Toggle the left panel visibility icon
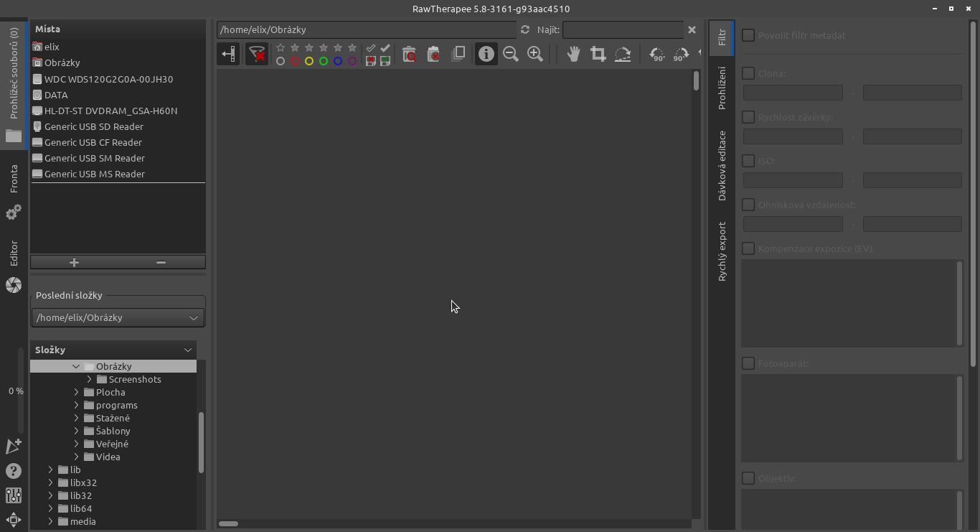The width and height of the screenshot is (980, 532). click(x=228, y=54)
